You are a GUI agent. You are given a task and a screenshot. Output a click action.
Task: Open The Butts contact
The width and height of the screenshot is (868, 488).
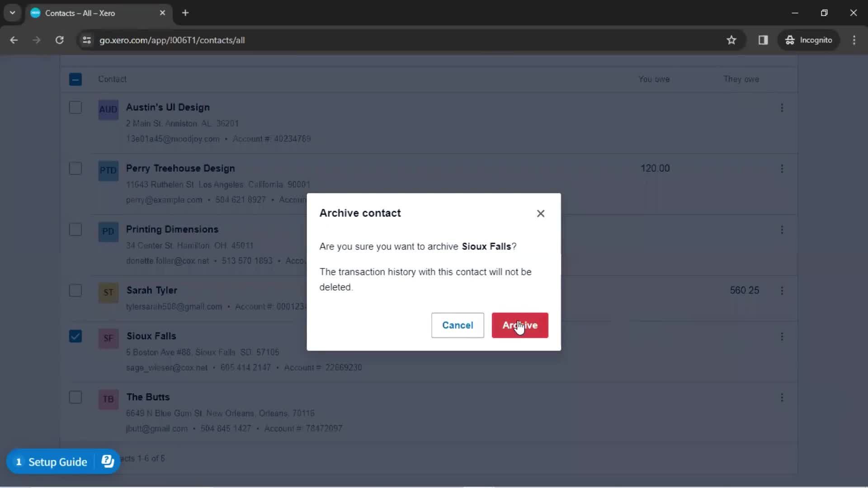click(x=148, y=397)
